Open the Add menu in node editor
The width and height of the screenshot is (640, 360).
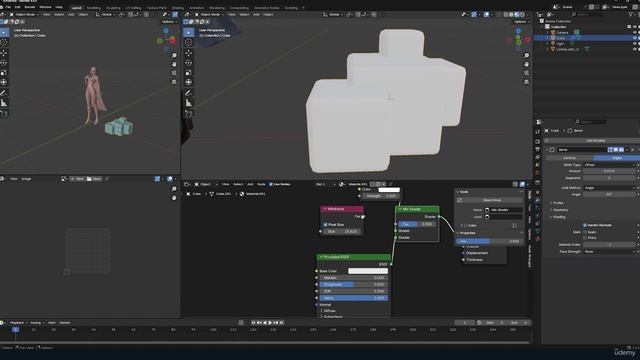point(250,184)
